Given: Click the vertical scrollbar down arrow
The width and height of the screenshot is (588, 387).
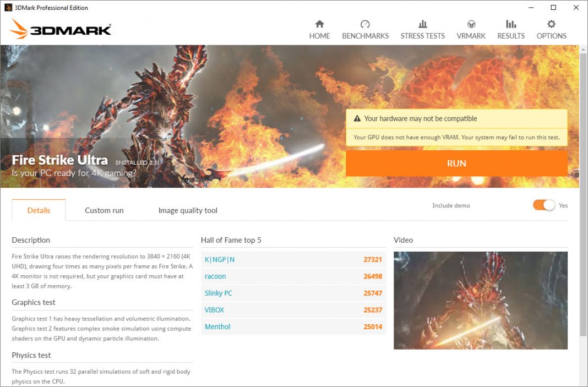Looking at the screenshot, I should [583, 383].
